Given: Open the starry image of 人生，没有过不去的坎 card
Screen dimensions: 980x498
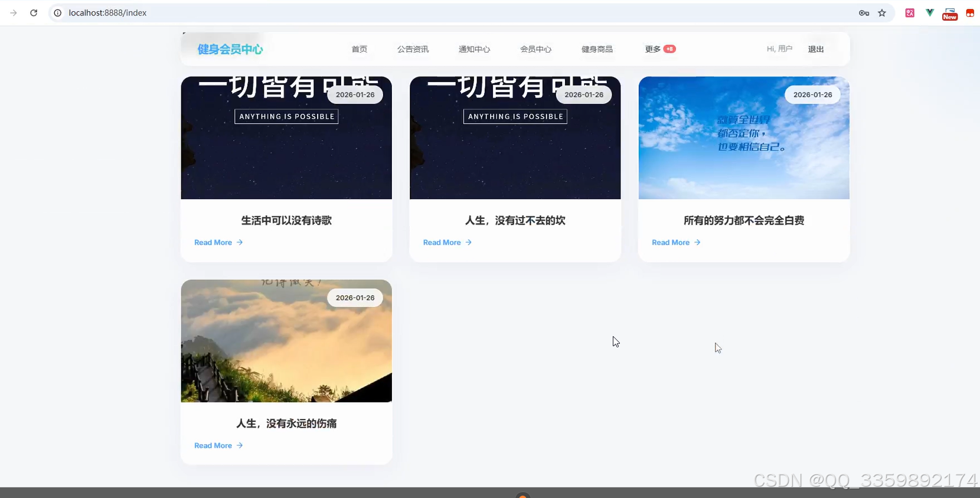Looking at the screenshot, I should (x=515, y=138).
